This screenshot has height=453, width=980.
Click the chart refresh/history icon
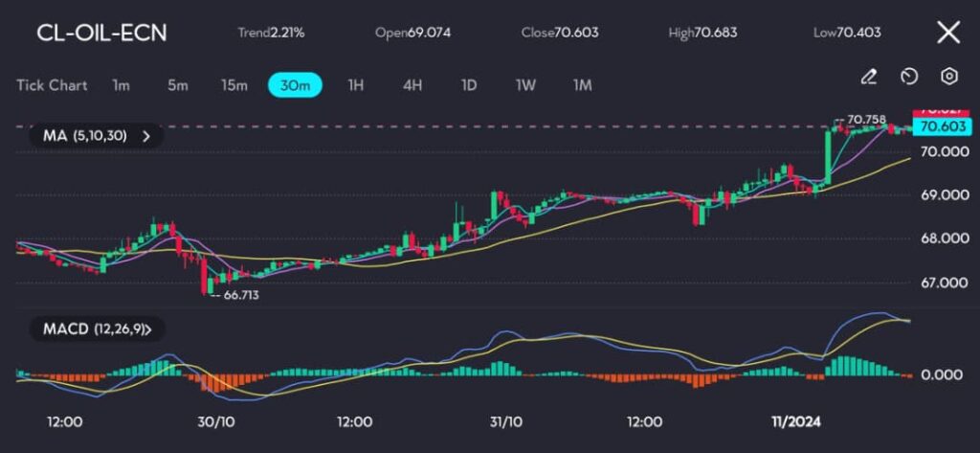909,77
